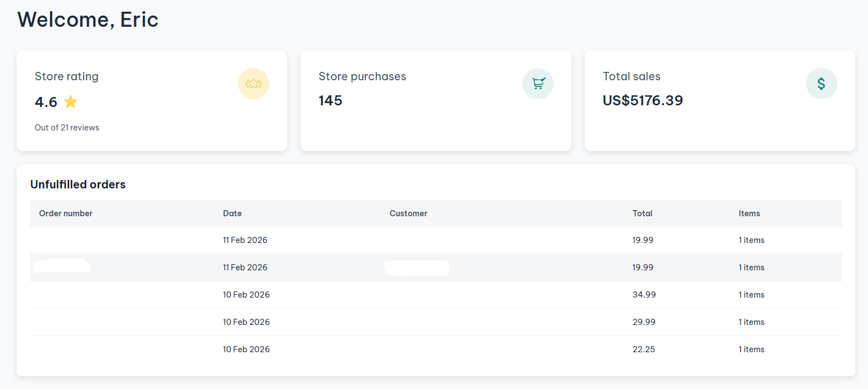Image resolution: width=868 pixels, height=389 pixels.
Task: Sort by Customer column header
Action: [x=408, y=213]
